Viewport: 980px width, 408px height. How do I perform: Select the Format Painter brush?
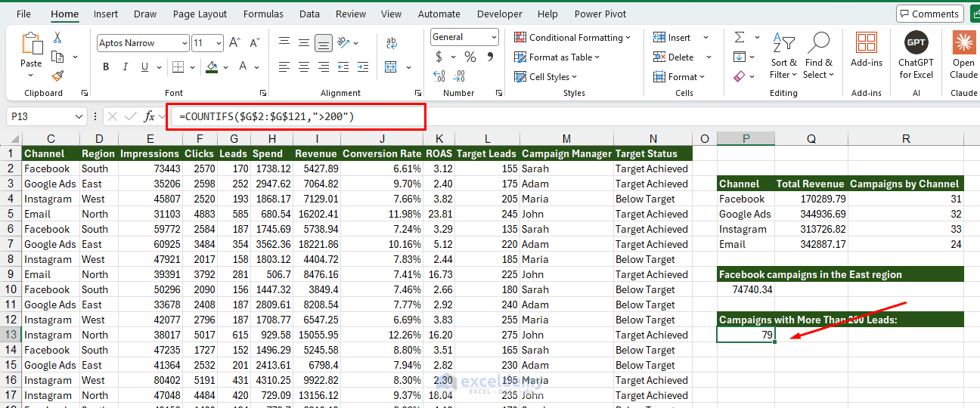point(57,76)
